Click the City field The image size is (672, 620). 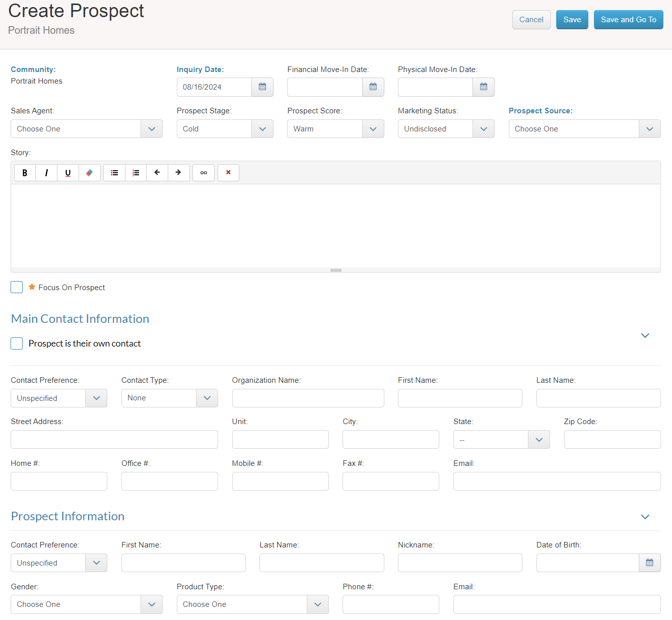point(391,440)
